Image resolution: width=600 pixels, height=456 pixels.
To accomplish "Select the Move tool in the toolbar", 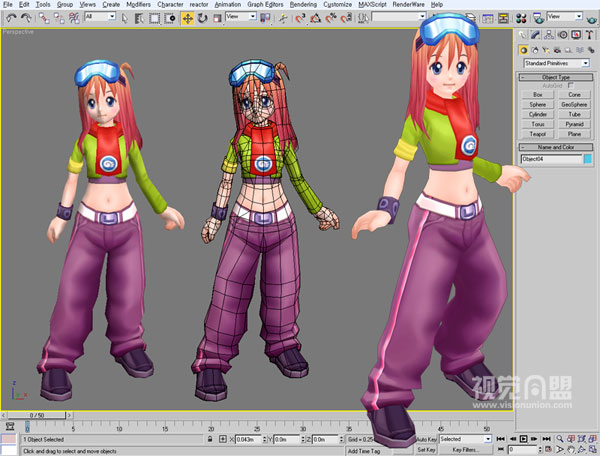I will pos(187,18).
